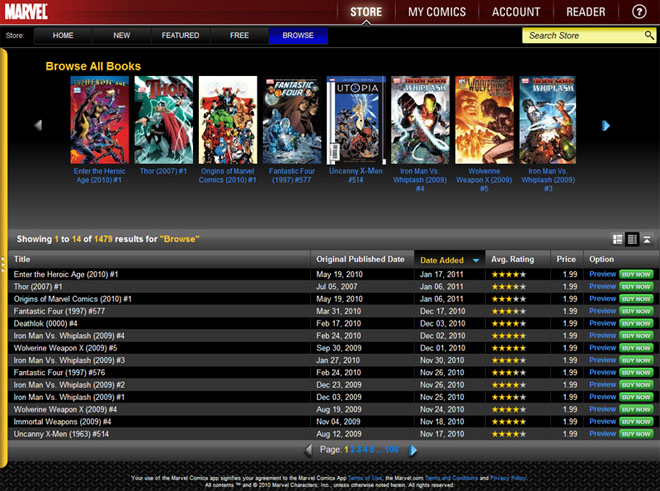
Task: Buy Thor (2007) #1 now
Action: click(636, 287)
